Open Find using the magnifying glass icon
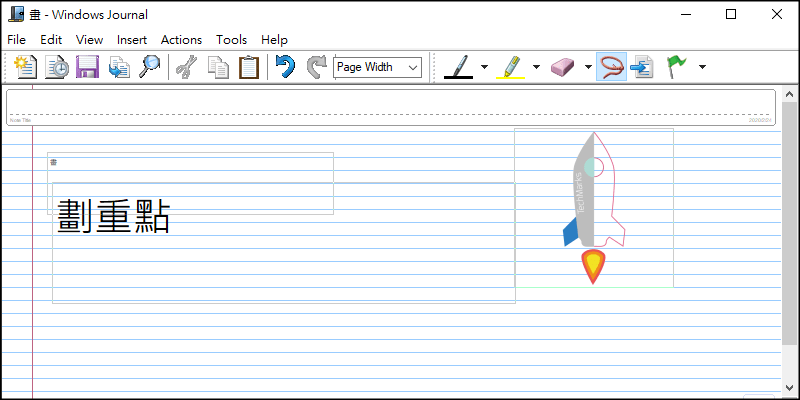This screenshot has width=800, height=400. [149, 67]
